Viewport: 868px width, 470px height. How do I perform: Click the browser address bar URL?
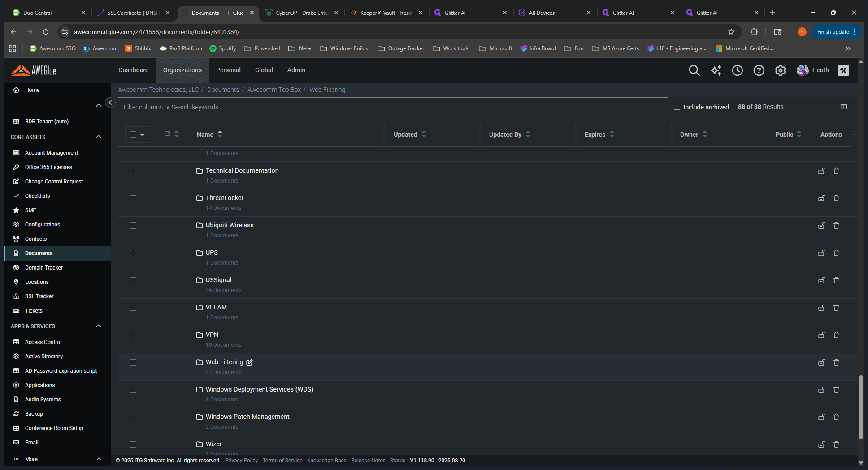pyautogui.click(x=157, y=32)
